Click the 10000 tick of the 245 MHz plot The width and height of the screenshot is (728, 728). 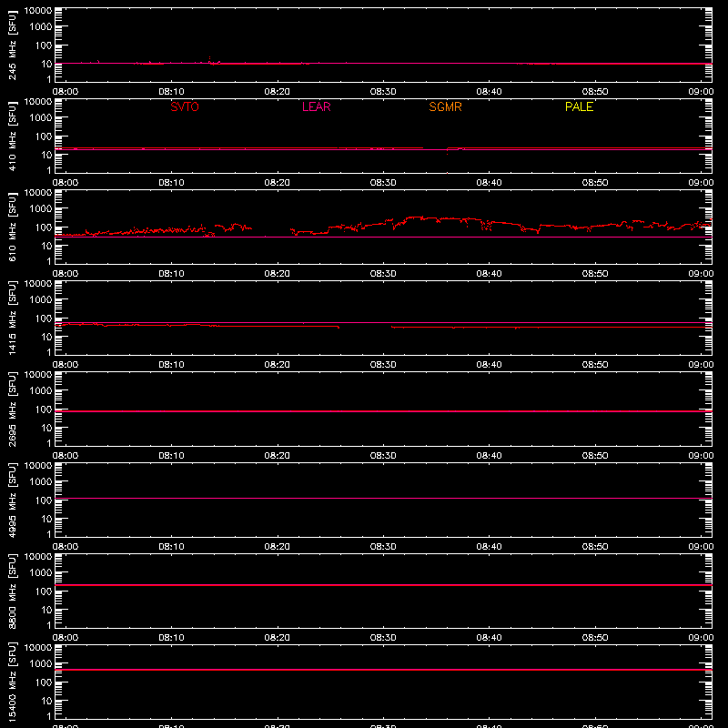click(38, 11)
